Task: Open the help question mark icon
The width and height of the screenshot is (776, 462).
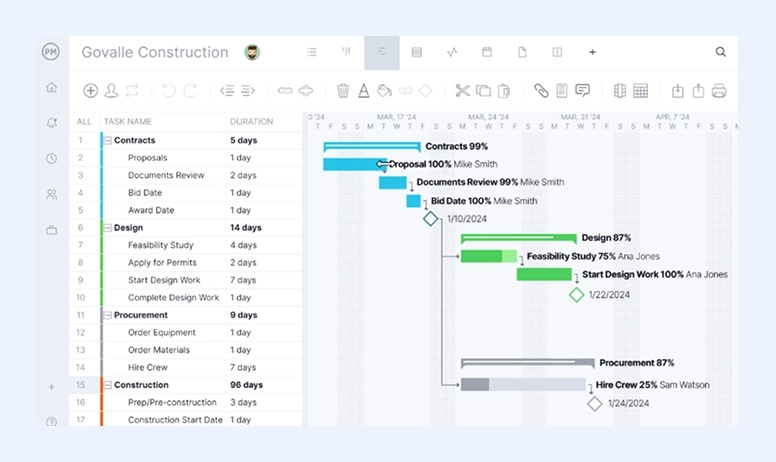Action: [51, 421]
